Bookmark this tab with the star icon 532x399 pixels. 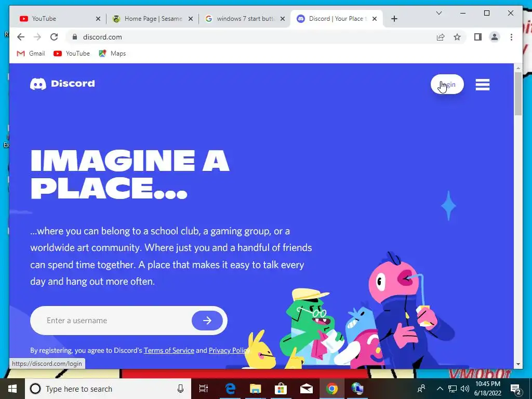tap(457, 37)
